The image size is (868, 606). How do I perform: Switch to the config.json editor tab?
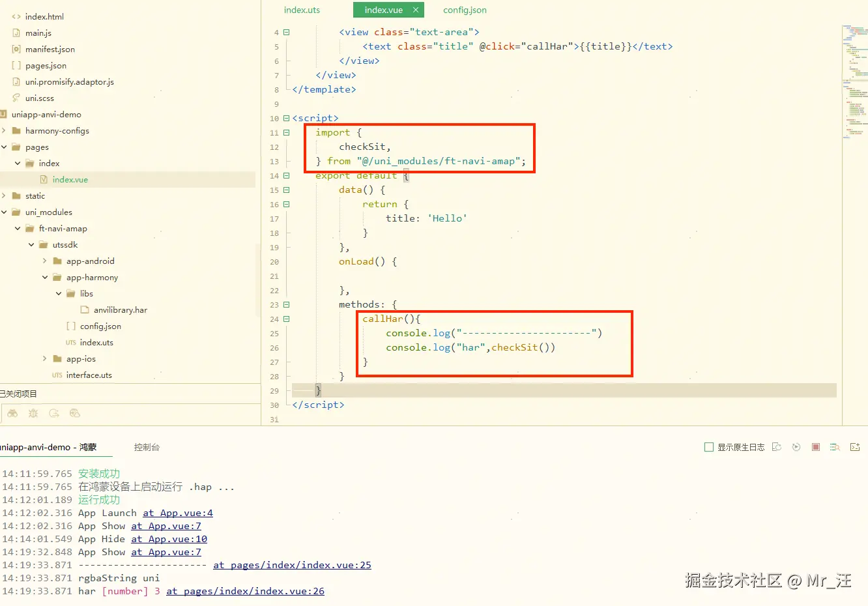tap(465, 10)
